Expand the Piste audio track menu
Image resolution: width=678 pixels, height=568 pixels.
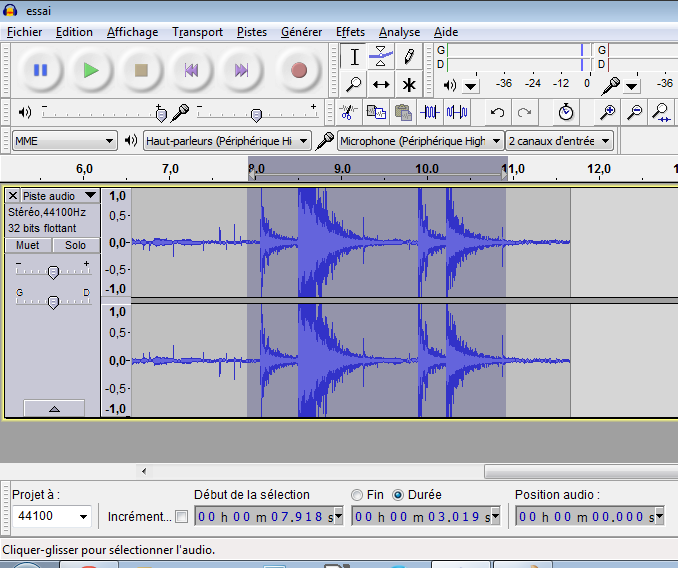pyautogui.click(x=60, y=196)
